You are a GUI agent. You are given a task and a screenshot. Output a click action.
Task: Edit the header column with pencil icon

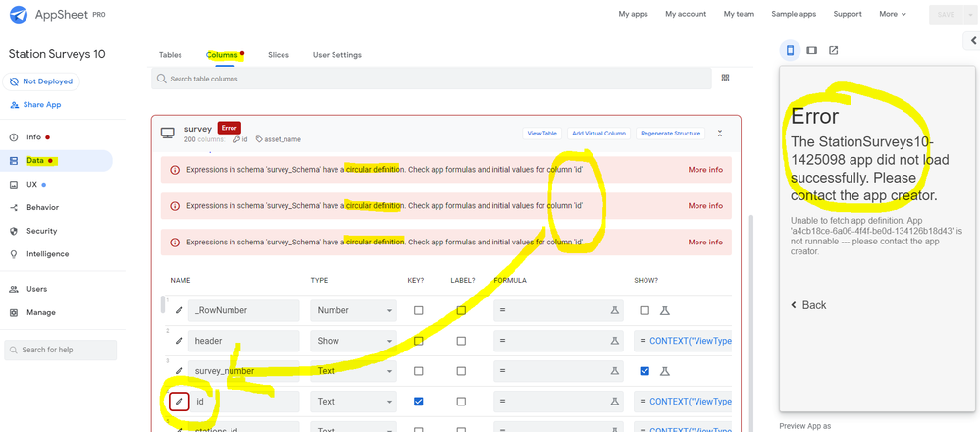point(180,341)
